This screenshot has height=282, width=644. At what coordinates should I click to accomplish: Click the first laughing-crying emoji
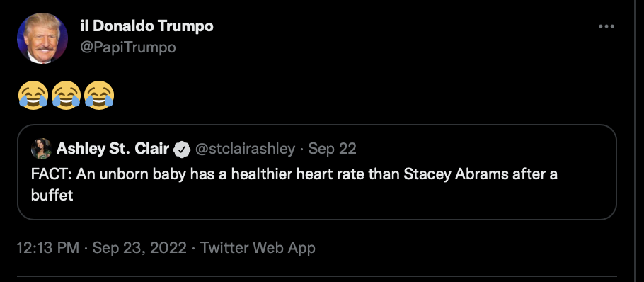(x=33, y=96)
